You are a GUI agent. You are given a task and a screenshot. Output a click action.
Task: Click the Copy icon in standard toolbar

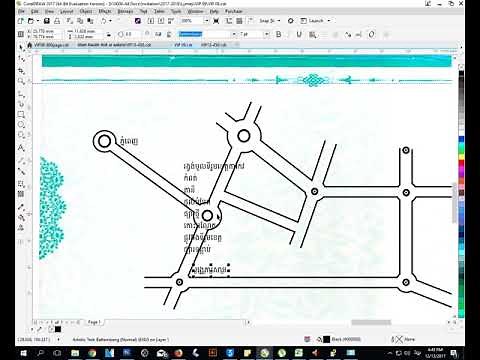point(80,21)
